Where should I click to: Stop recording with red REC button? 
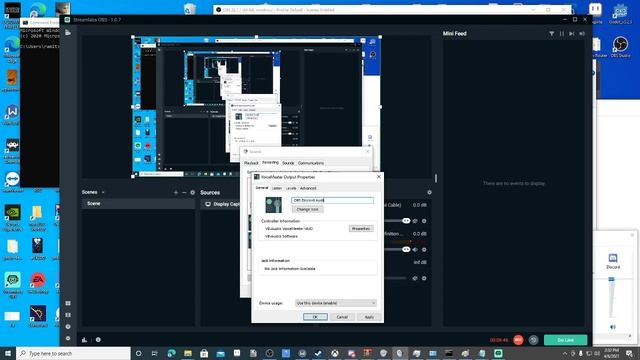pyautogui.click(x=518, y=340)
